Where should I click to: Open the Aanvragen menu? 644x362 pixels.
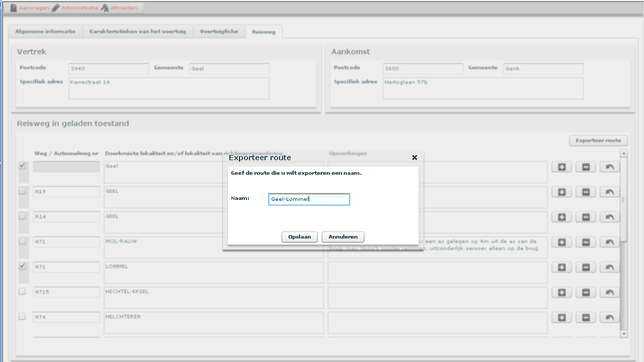[x=29, y=8]
